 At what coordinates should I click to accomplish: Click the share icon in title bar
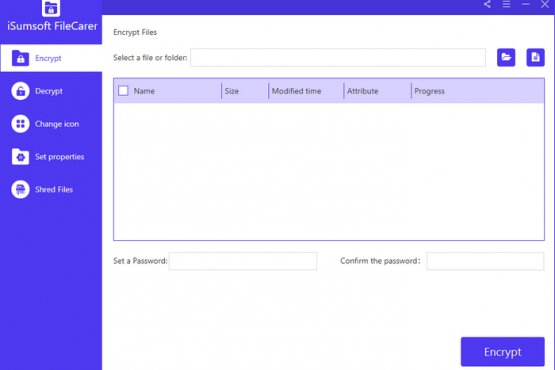tap(487, 4)
